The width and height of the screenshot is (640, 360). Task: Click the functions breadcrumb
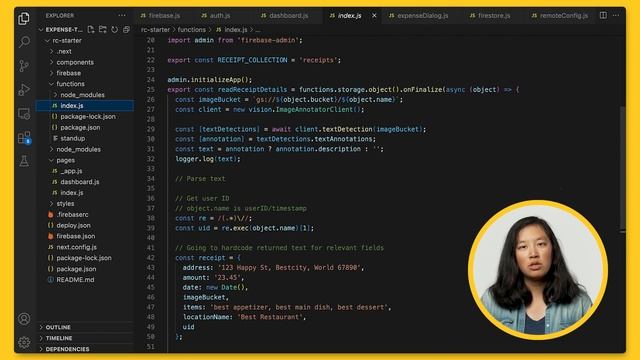pyautogui.click(x=191, y=30)
